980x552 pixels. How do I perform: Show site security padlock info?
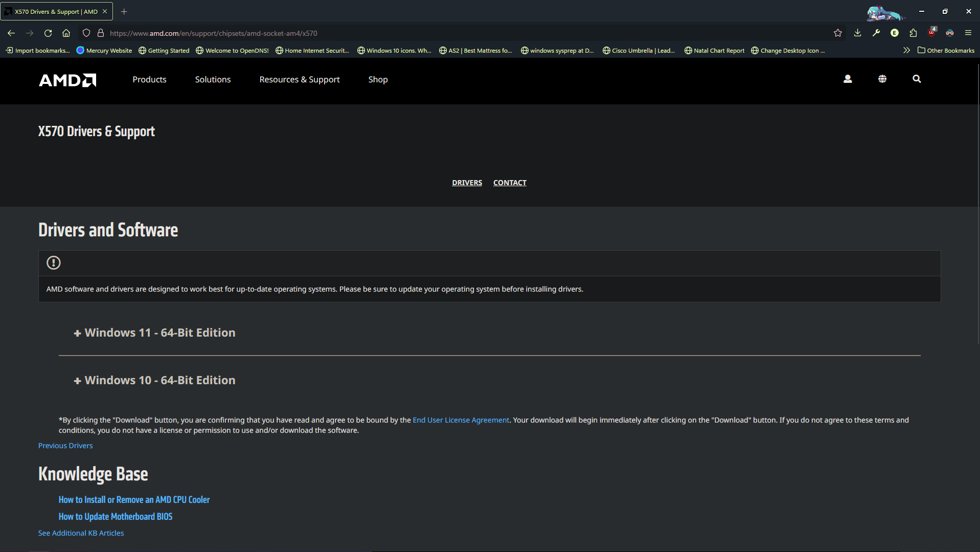101,33
